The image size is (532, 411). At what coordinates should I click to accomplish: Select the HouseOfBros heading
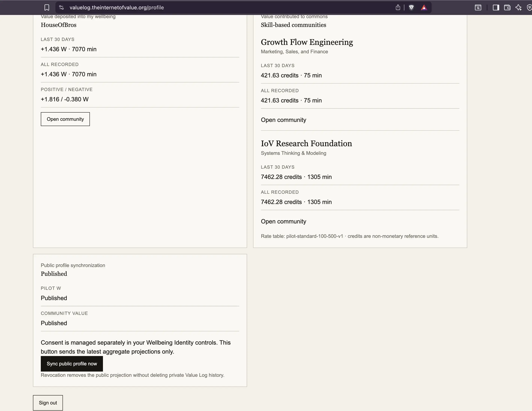point(58,25)
